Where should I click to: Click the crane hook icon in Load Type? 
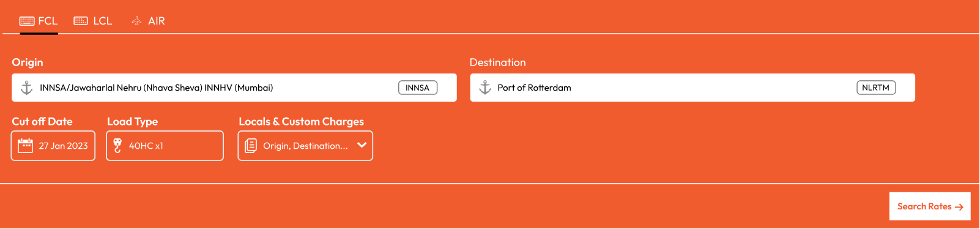[117, 146]
